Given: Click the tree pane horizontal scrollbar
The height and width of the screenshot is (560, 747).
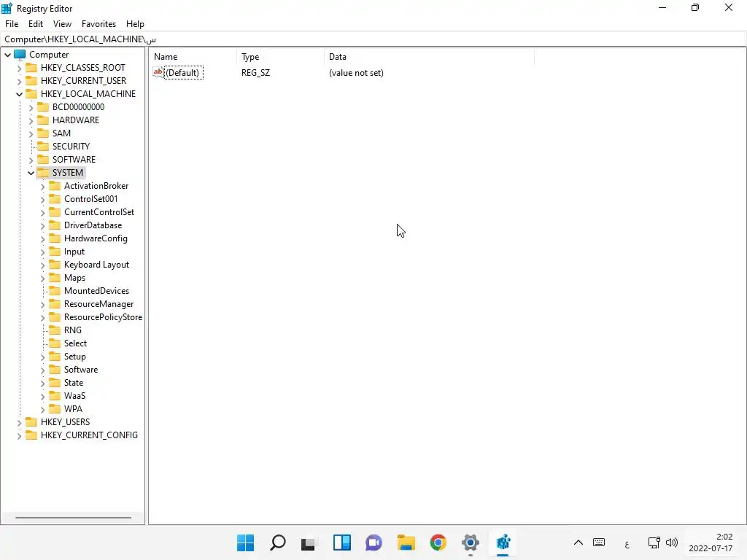Looking at the screenshot, I should 73,518.
